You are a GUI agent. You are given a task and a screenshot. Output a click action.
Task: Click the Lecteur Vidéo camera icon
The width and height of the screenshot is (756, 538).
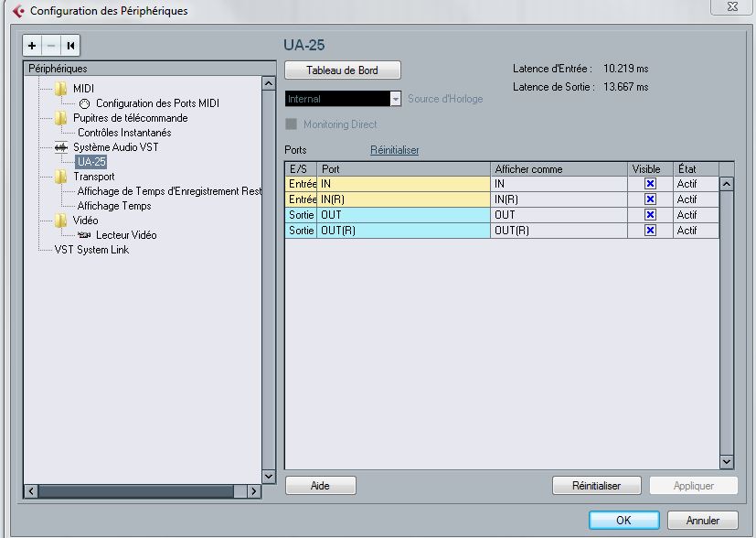pos(84,235)
